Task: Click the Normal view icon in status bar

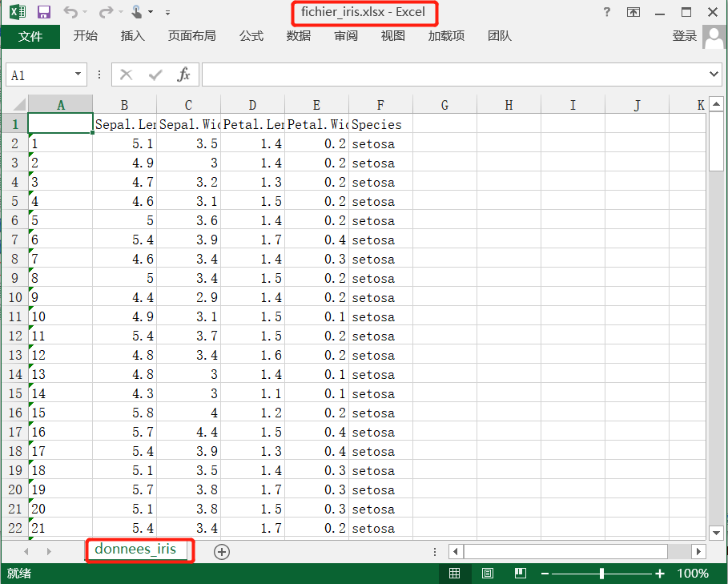Action: point(455,573)
